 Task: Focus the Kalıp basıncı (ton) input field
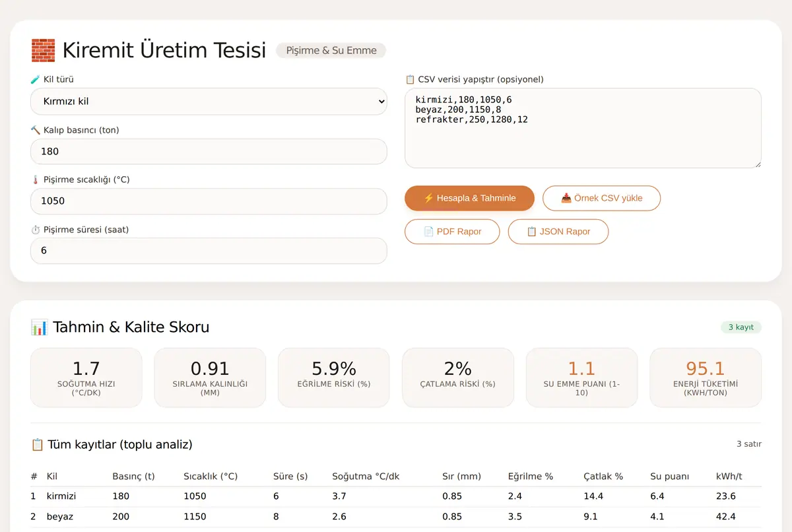tap(209, 151)
